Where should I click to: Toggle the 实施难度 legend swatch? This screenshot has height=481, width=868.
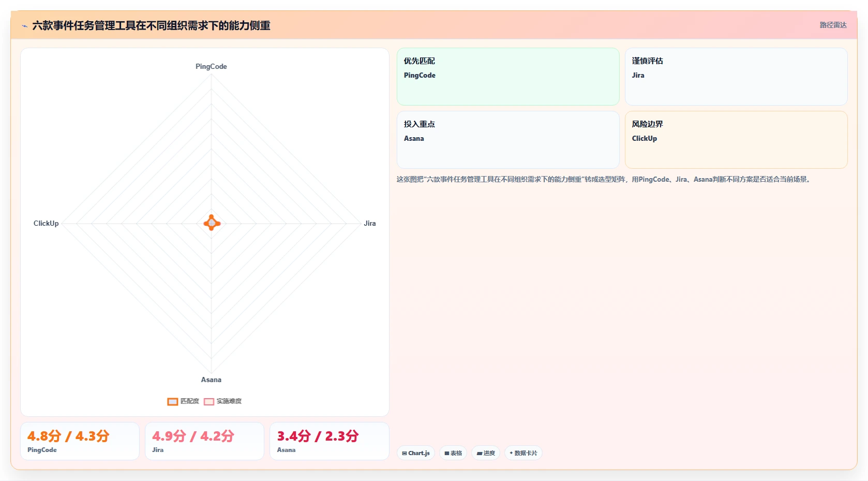[x=209, y=401]
